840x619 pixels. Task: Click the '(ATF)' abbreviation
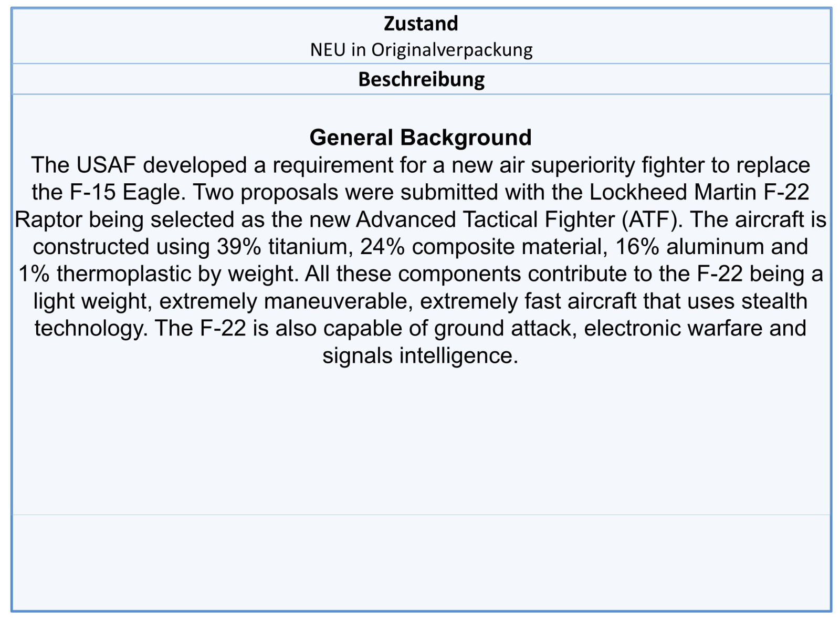click(652, 220)
